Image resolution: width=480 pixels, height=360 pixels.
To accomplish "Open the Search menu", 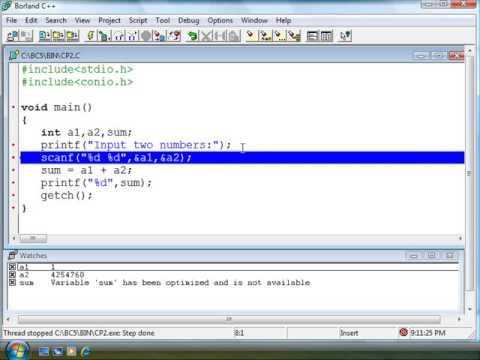I will 56,20.
